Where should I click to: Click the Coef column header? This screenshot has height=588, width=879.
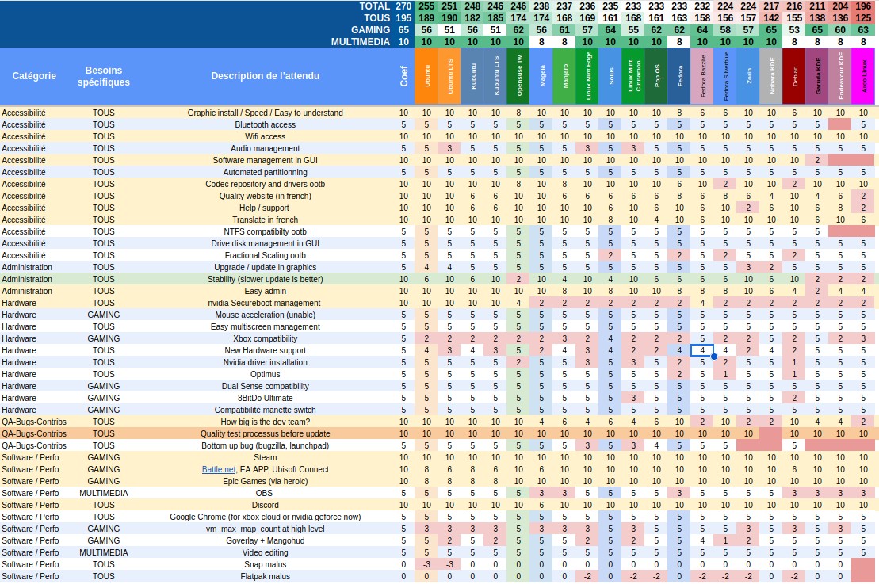coord(403,76)
